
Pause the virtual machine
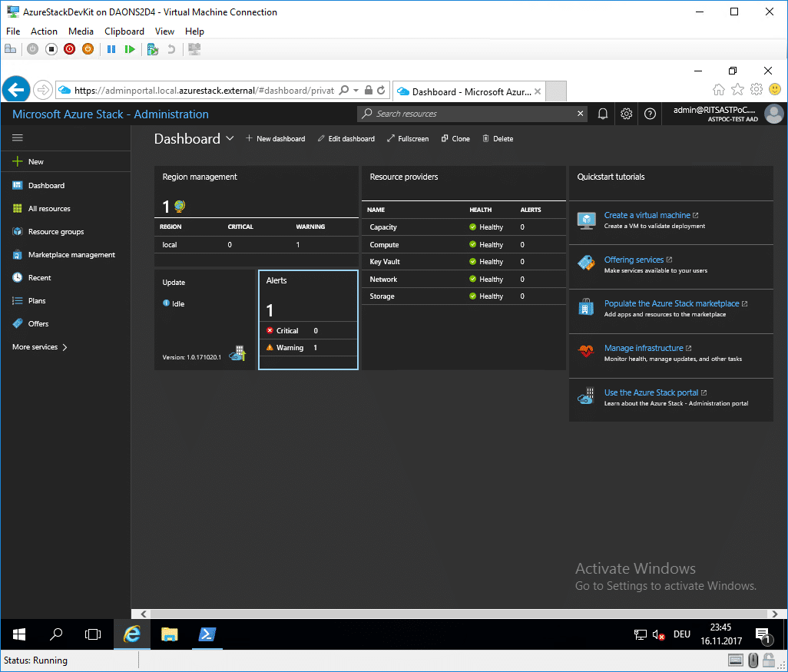pos(111,49)
